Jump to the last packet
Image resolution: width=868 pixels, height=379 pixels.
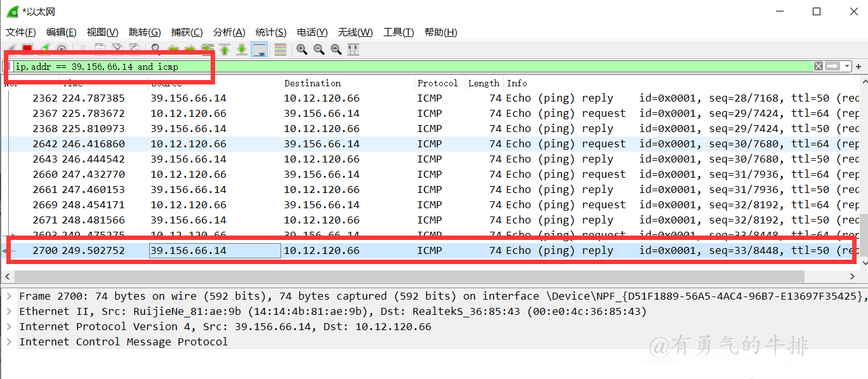point(242,50)
